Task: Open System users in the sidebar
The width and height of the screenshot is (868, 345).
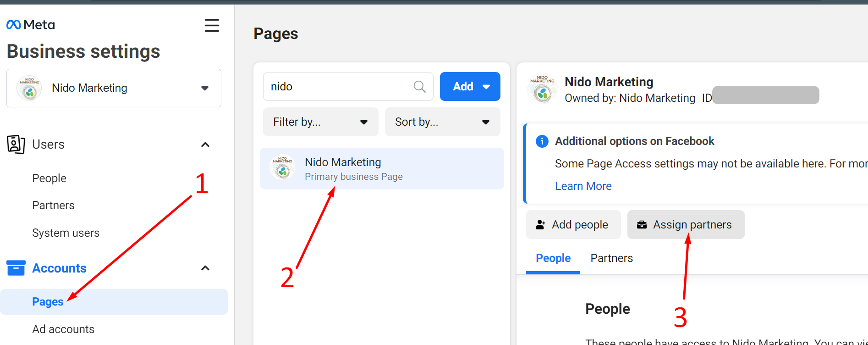Action: click(x=66, y=233)
